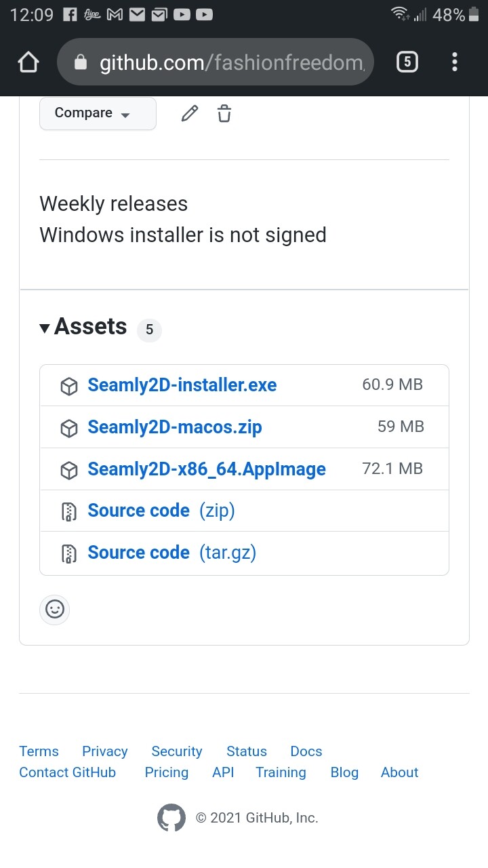Image resolution: width=488 pixels, height=868 pixels.
Task: Visit the Docs footer link
Action: [306, 751]
